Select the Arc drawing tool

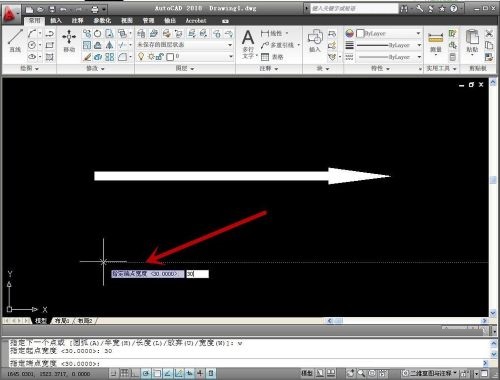32,33
